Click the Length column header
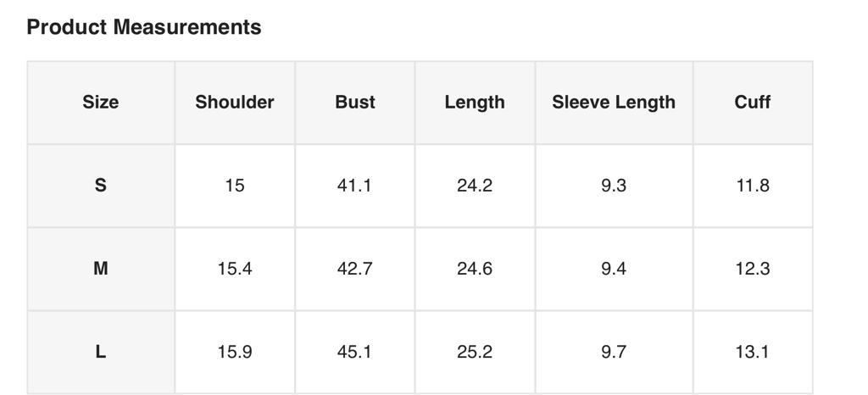This screenshot has height=395, width=868. 475,103
